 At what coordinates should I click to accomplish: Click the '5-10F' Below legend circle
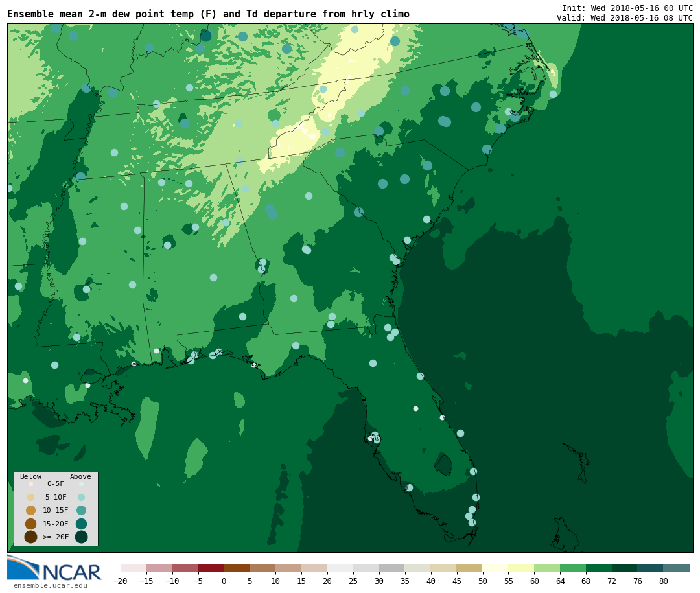[30, 497]
